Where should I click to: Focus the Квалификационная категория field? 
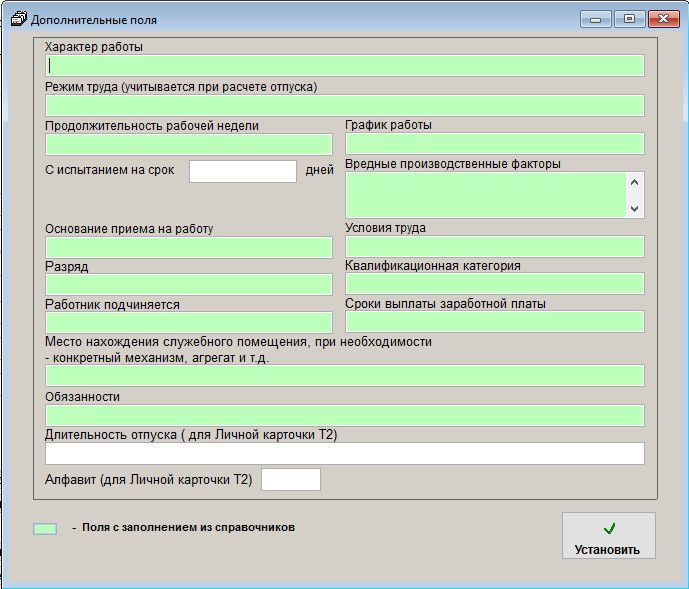495,284
